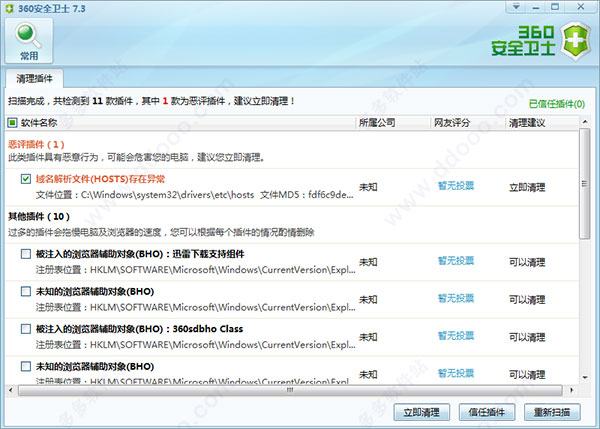Click the horizontal scrollbar left arrow

point(11,390)
